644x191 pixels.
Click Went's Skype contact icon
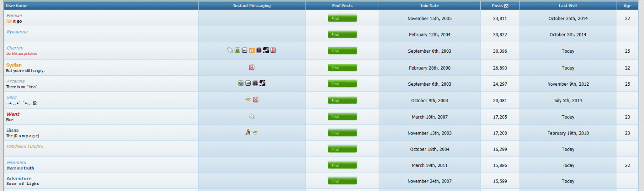click(251, 116)
